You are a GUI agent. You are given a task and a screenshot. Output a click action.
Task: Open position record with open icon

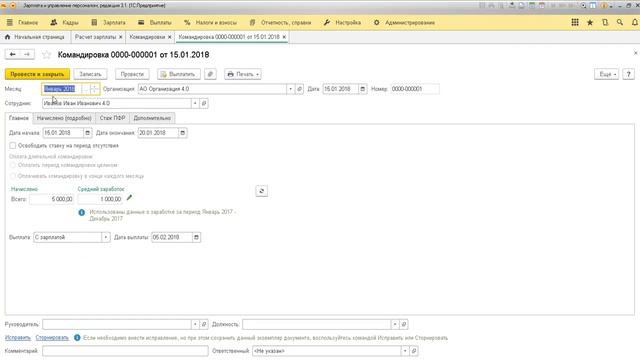[x=404, y=324]
